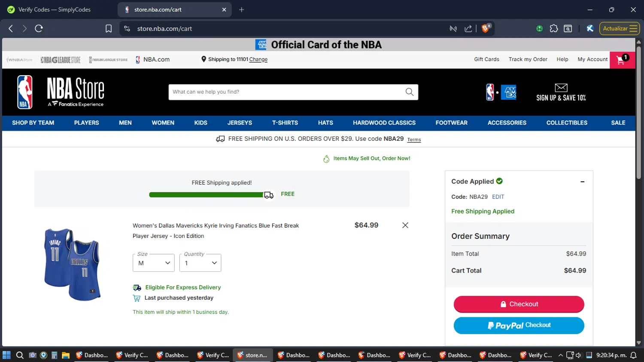Open the SALE menu
Image resolution: width=644 pixels, height=362 pixels.
coord(618,123)
